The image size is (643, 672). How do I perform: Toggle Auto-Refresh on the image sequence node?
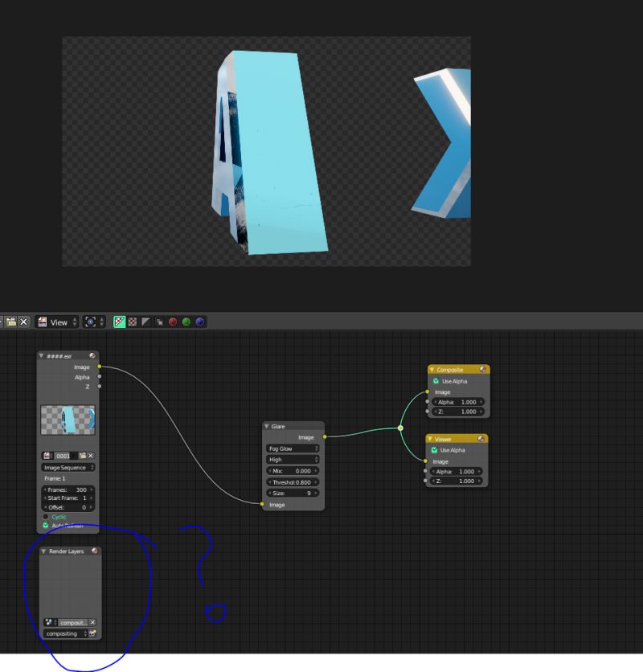pos(44,526)
